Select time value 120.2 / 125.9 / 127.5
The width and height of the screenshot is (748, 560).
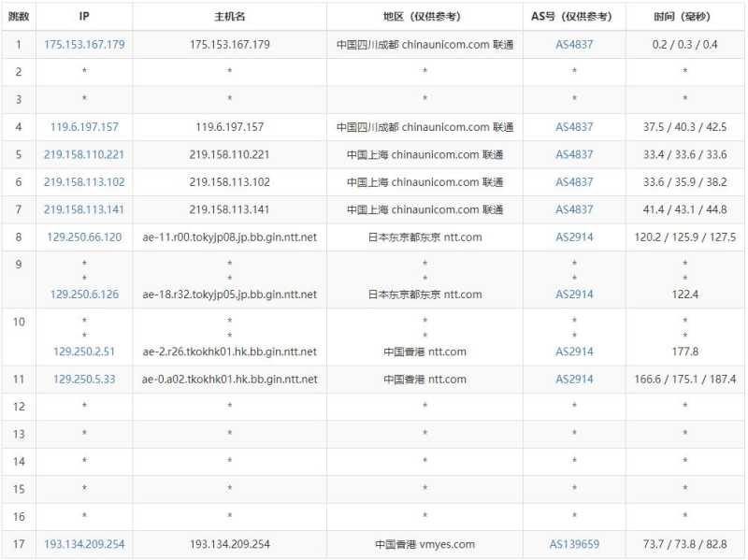[685, 237]
